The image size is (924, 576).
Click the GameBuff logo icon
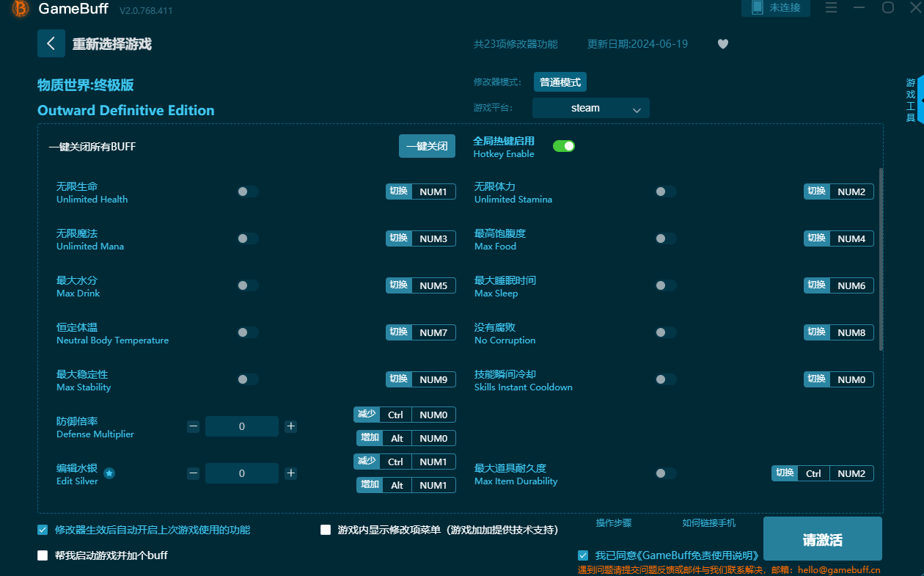tap(18, 10)
